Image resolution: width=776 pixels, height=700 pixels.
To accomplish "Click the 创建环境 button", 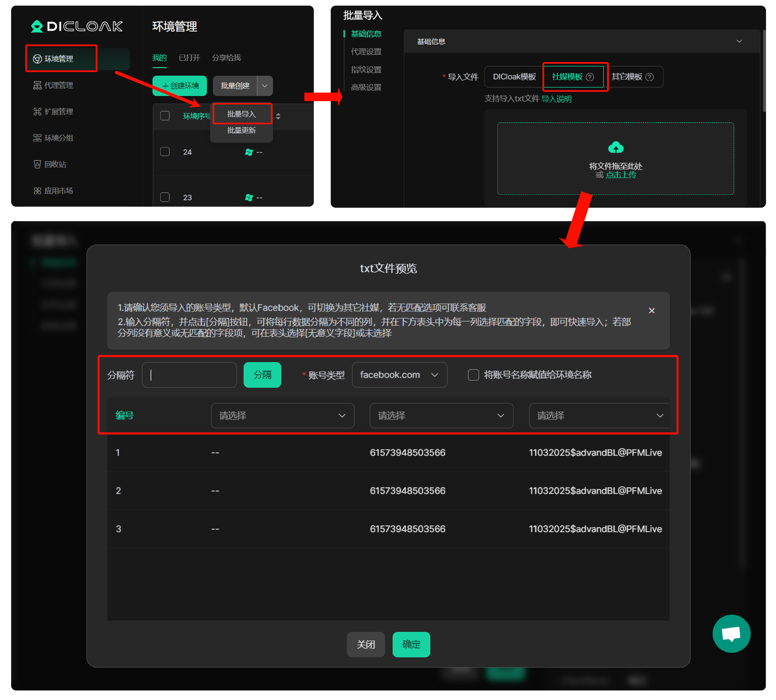I will (x=180, y=86).
